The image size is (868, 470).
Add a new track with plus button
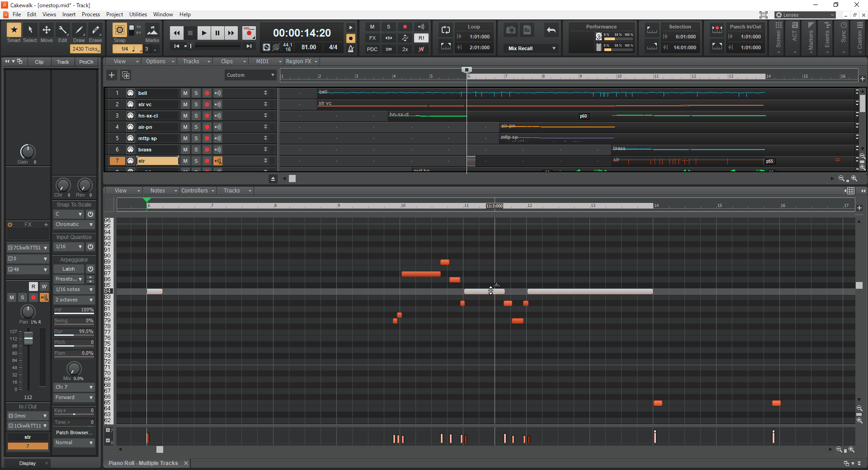112,75
